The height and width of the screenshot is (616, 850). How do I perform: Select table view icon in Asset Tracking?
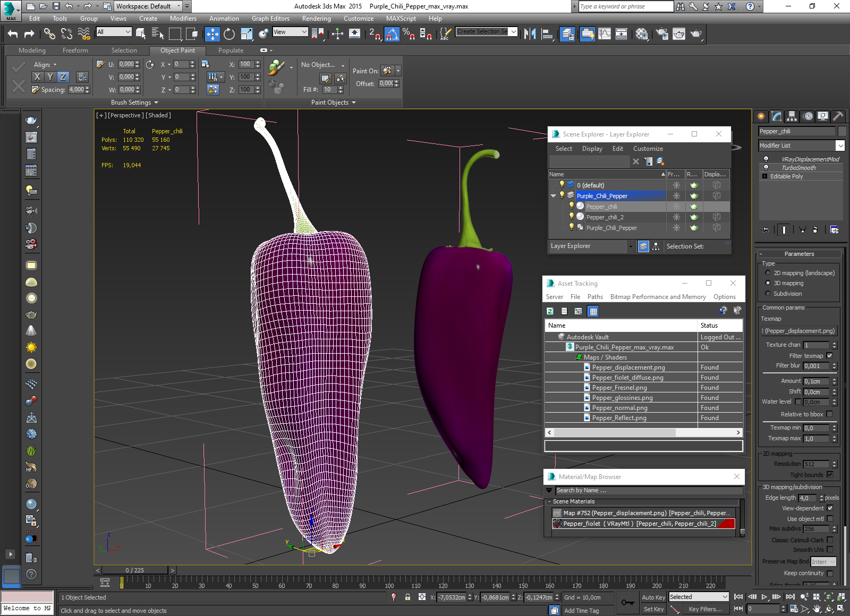[x=593, y=311]
